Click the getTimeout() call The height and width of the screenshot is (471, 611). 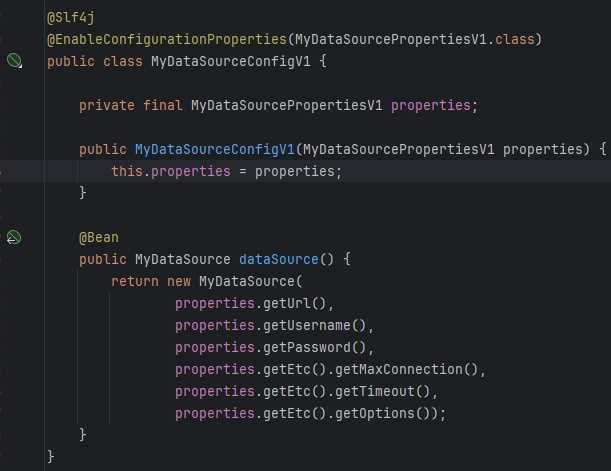tap(383, 391)
